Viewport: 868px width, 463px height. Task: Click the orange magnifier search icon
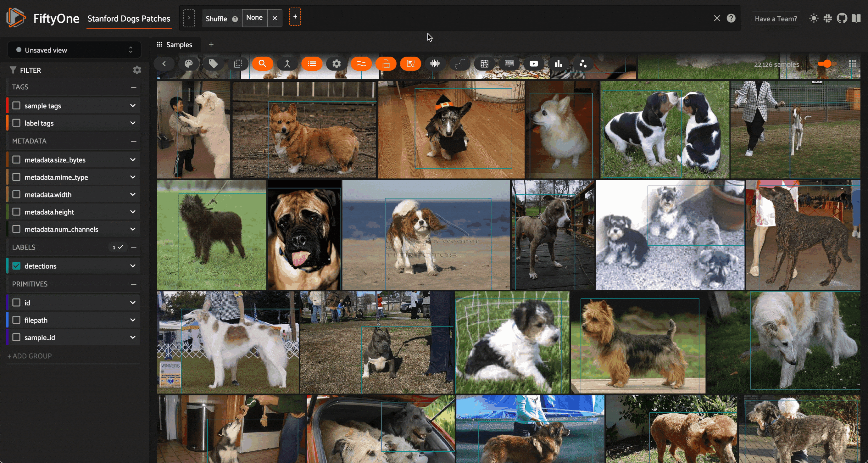[x=263, y=64]
